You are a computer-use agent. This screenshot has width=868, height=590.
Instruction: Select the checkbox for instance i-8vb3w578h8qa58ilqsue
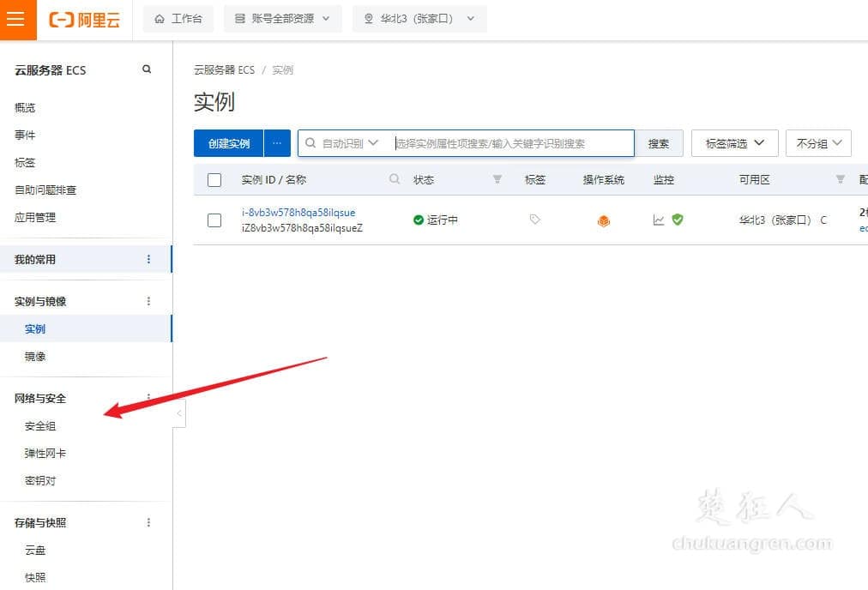(x=214, y=220)
